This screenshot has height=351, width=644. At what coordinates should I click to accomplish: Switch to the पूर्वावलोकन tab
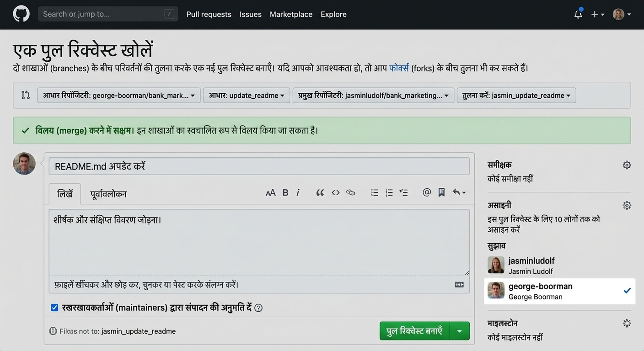(108, 194)
